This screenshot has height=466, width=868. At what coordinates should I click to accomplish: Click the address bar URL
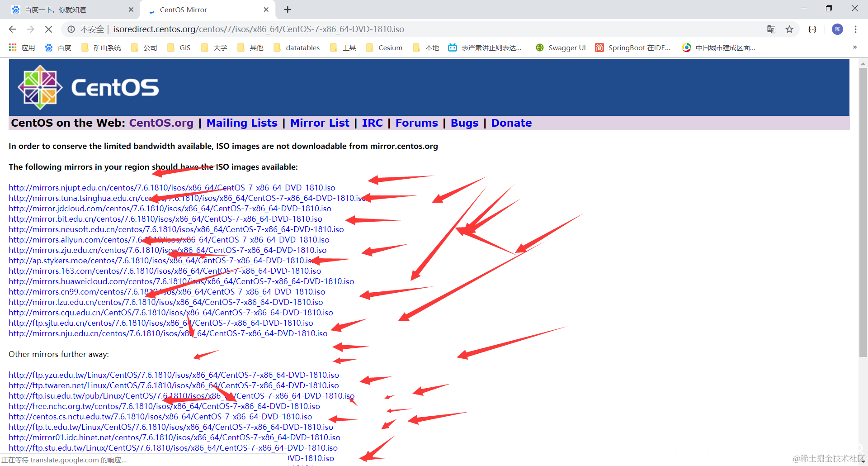tap(259, 29)
